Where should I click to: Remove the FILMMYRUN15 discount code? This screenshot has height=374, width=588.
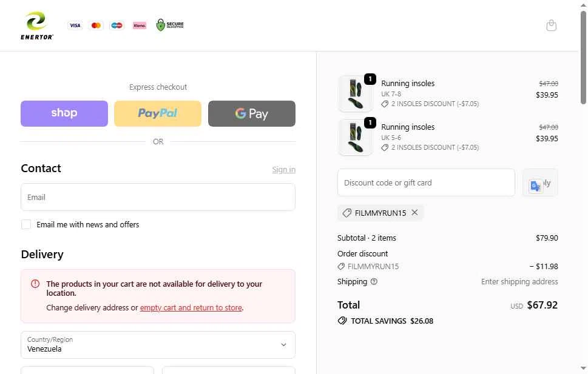(x=414, y=213)
